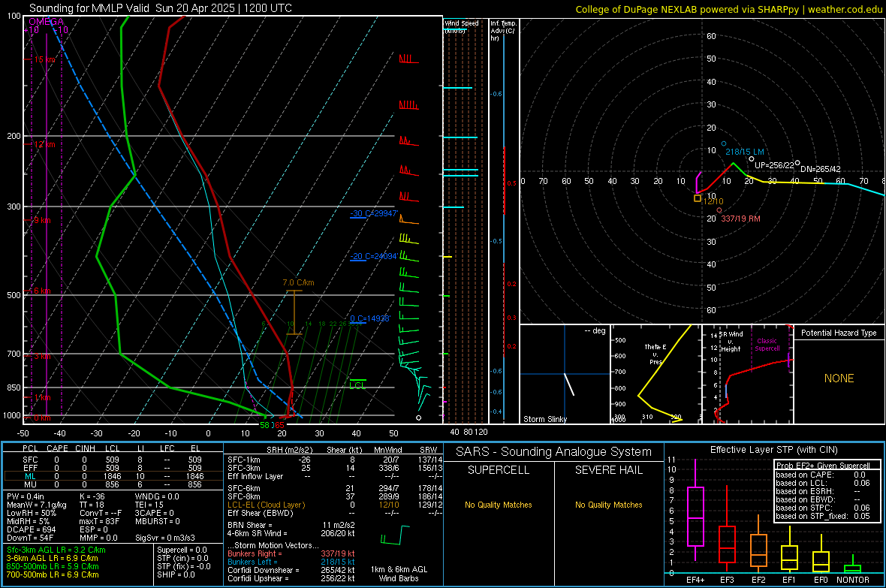Click the SUPERCELL column heading in SARS
886x588 pixels.
tap(499, 470)
